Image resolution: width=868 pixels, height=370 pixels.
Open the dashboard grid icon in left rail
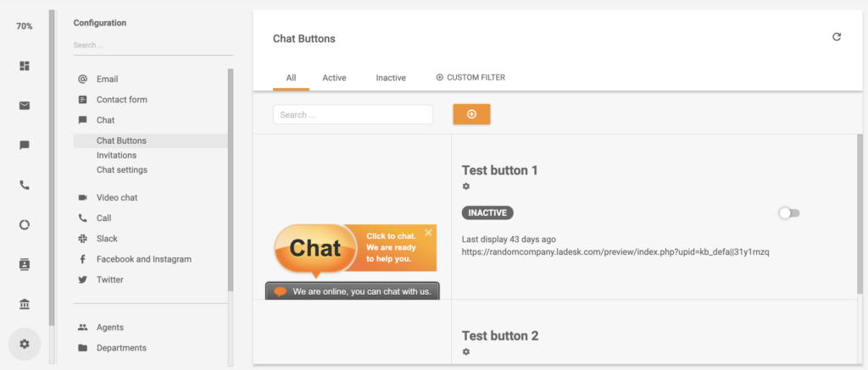pyautogui.click(x=25, y=66)
